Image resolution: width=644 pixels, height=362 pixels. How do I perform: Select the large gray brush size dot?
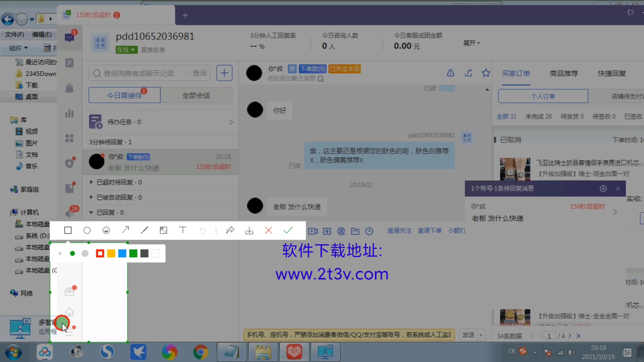85,253
